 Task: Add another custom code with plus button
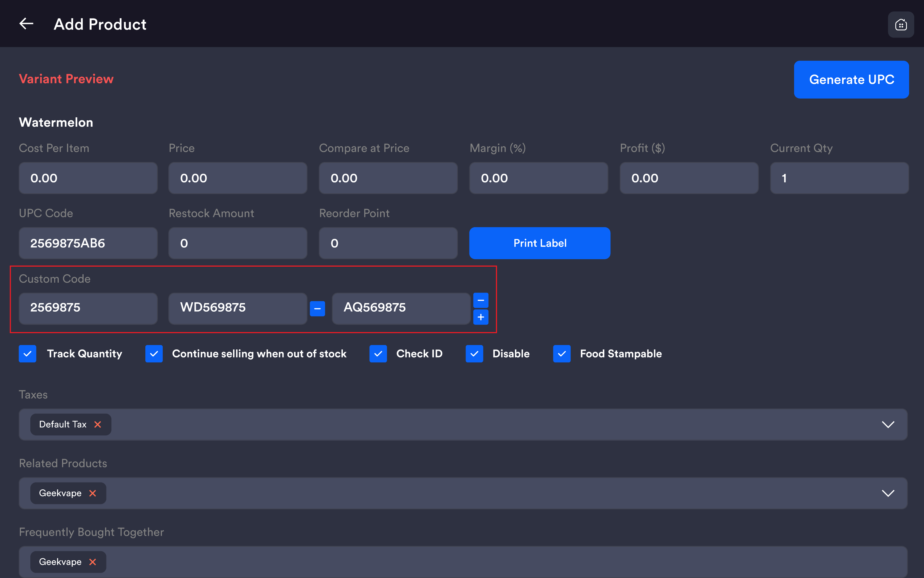pyautogui.click(x=481, y=317)
